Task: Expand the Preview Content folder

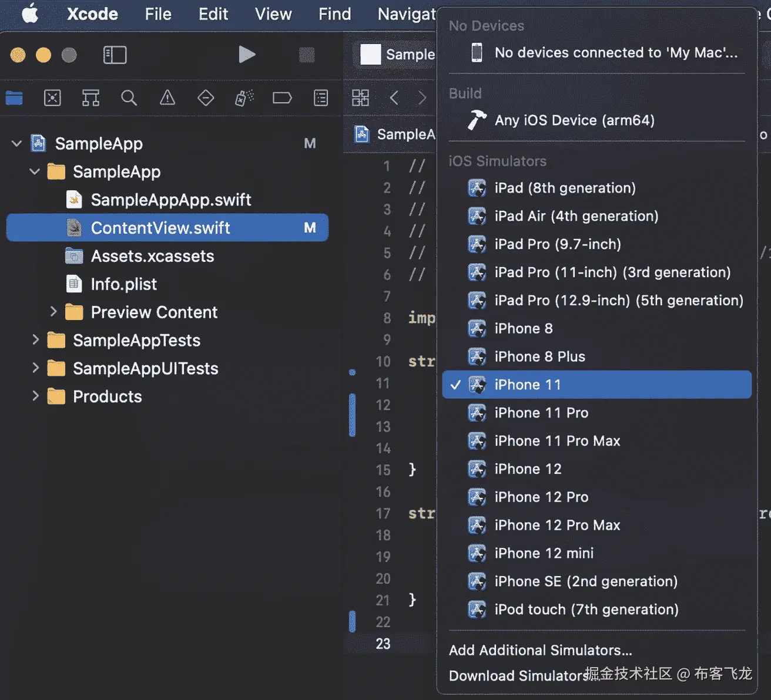Action: click(x=53, y=311)
